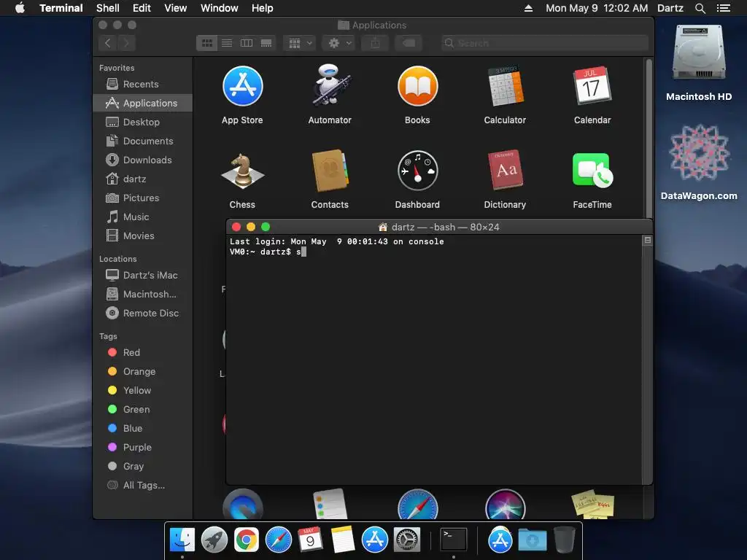This screenshot has height=560, width=747.
Task: Open the item grouping dropdown in Finder toolbar
Action: coord(300,43)
